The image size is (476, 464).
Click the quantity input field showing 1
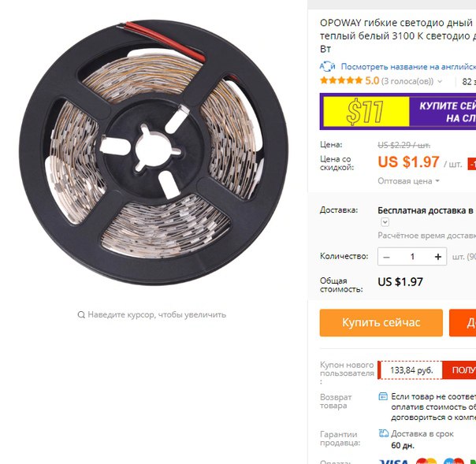click(x=412, y=257)
